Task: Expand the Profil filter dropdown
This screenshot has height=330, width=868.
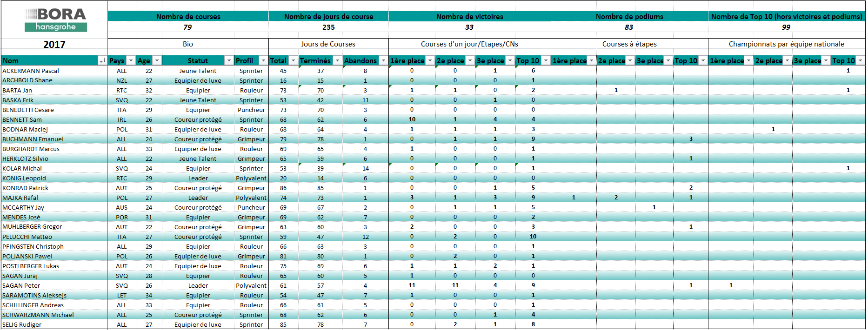Action: pyautogui.click(x=264, y=61)
